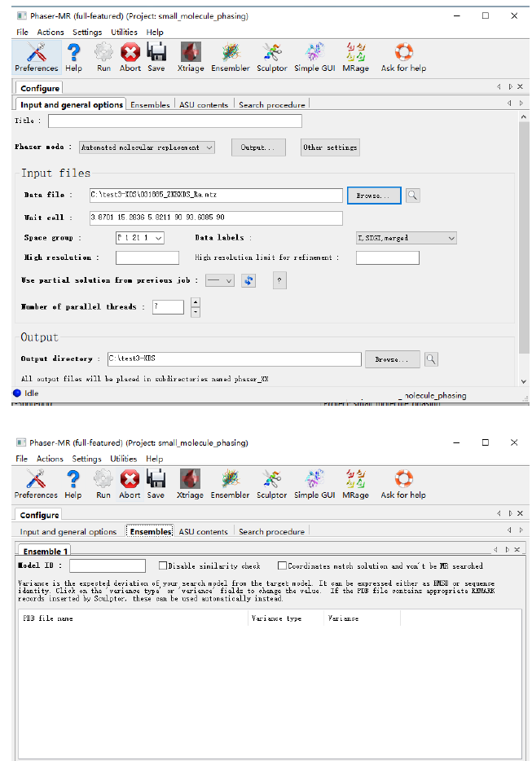532x761 pixels.
Task: Launch Xtriage from the lower window toolbar
Action: (191, 484)
